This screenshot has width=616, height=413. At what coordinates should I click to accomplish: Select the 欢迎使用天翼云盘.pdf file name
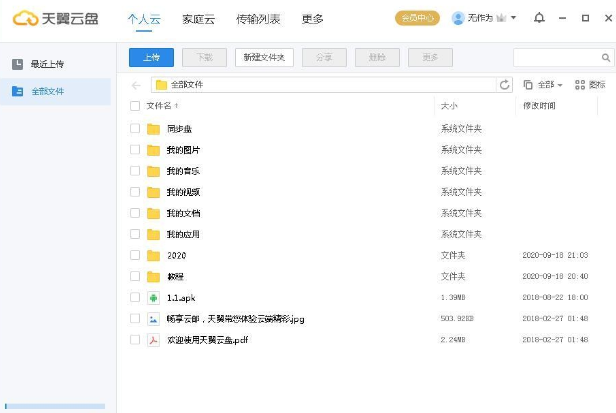pyautogui.click(x=207, y=340)
